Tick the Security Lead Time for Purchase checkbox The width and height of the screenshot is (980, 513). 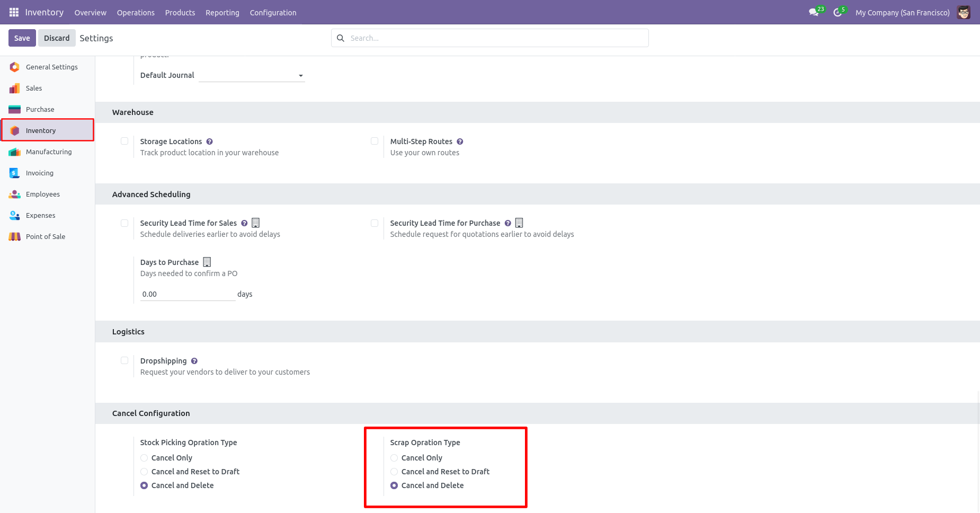[375, 223]
